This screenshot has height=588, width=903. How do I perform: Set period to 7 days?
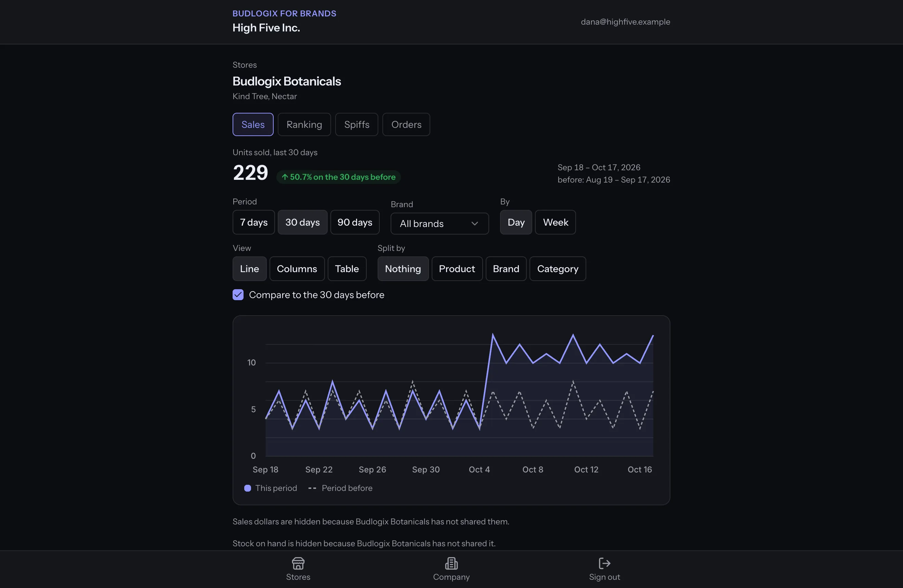(x=253, y=222)
